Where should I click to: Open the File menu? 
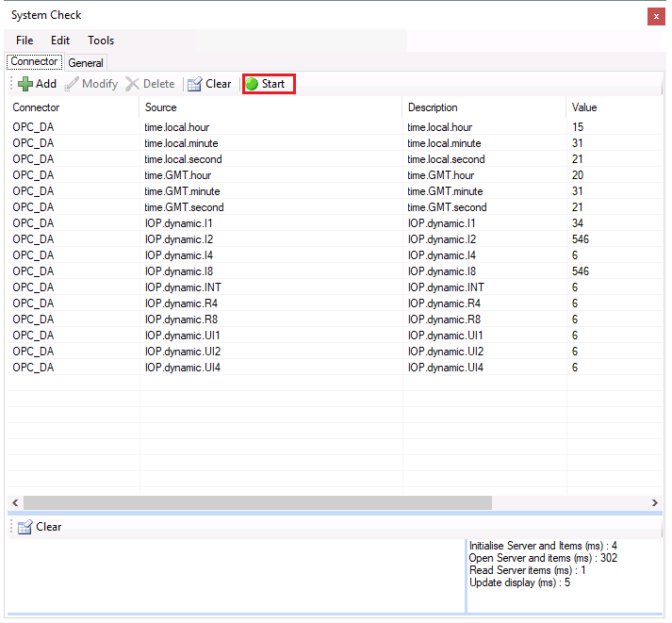click(25, 41)
